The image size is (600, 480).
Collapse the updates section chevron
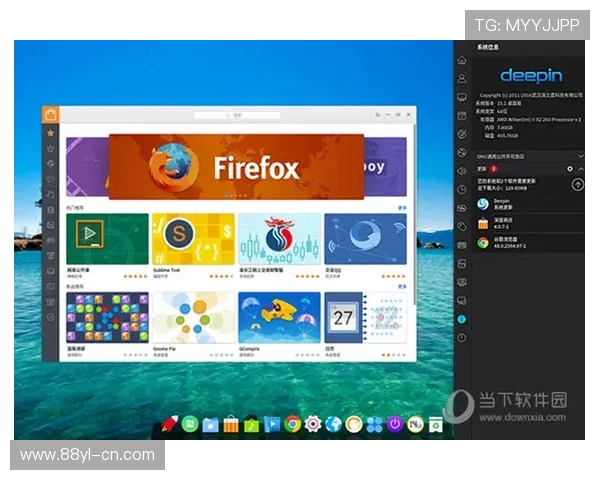click(583, 169)
